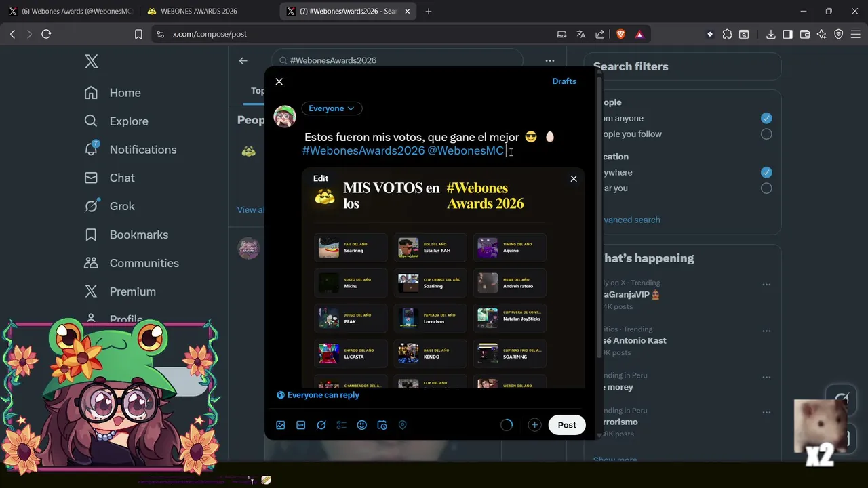Add media image to the post
This screenshot has height=488, width=868.
coord(281,425)
